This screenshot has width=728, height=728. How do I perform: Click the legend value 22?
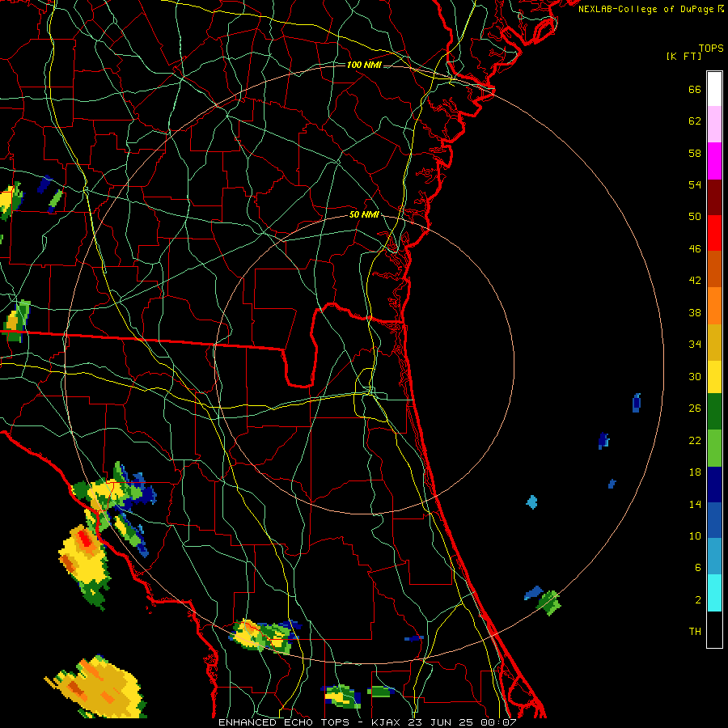tap(695, 440)
